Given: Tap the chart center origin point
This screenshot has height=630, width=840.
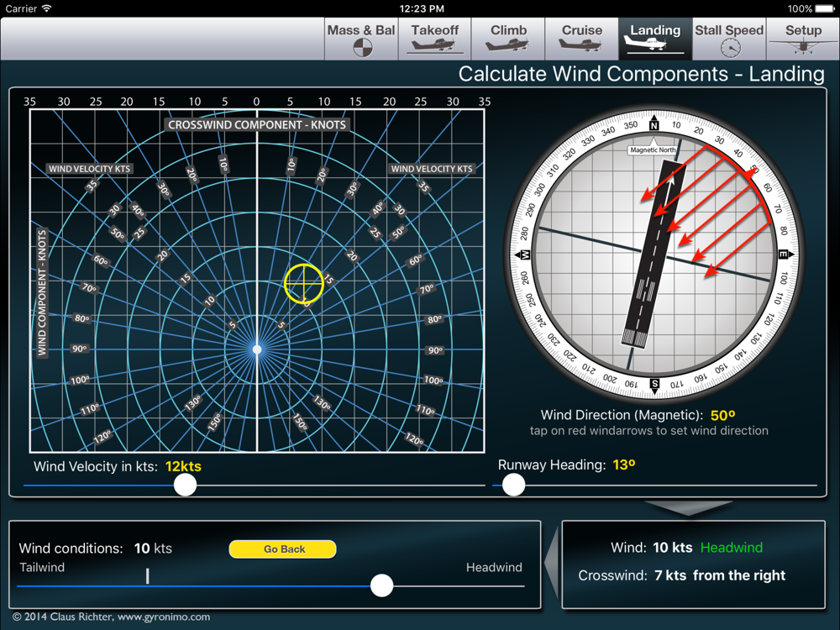Looking at the screenshot, I should (x=257, y=349).
